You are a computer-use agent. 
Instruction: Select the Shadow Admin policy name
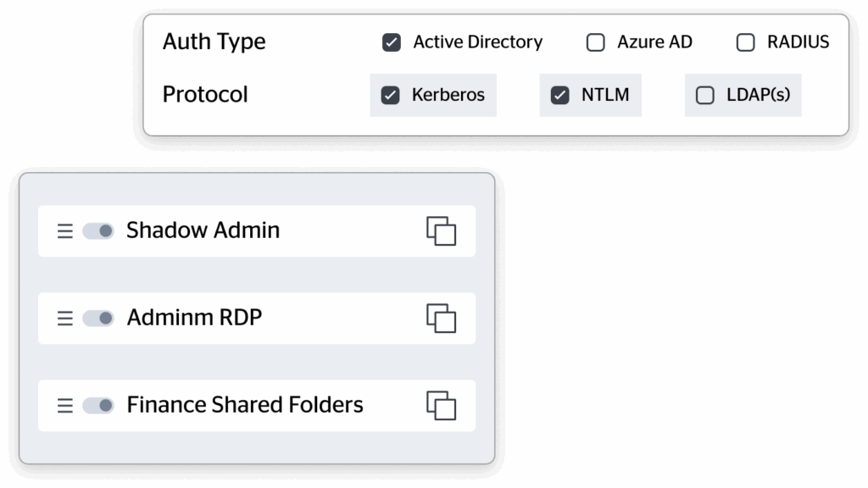tap(203, 230)
